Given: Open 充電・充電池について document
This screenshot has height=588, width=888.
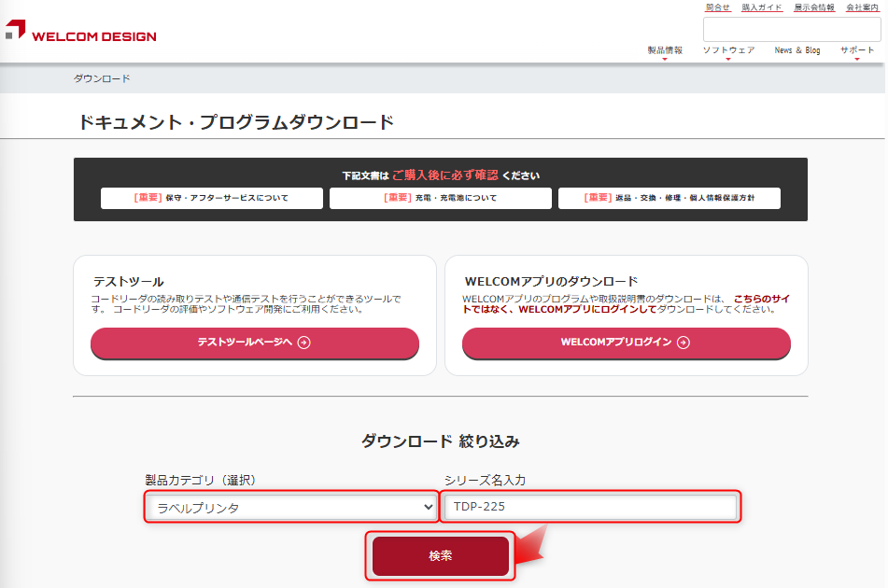Looking at the screenshot, I should pos(441,198).
